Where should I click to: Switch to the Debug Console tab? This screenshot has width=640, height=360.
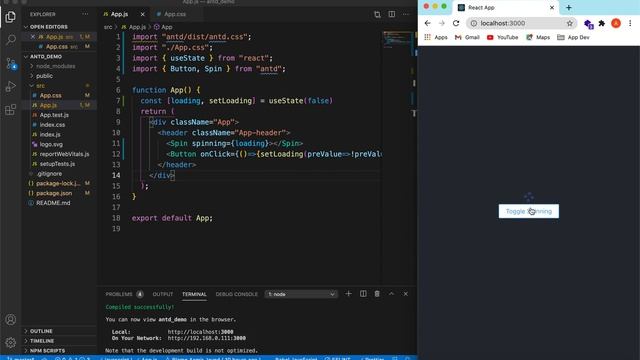[x=237, y=294]
